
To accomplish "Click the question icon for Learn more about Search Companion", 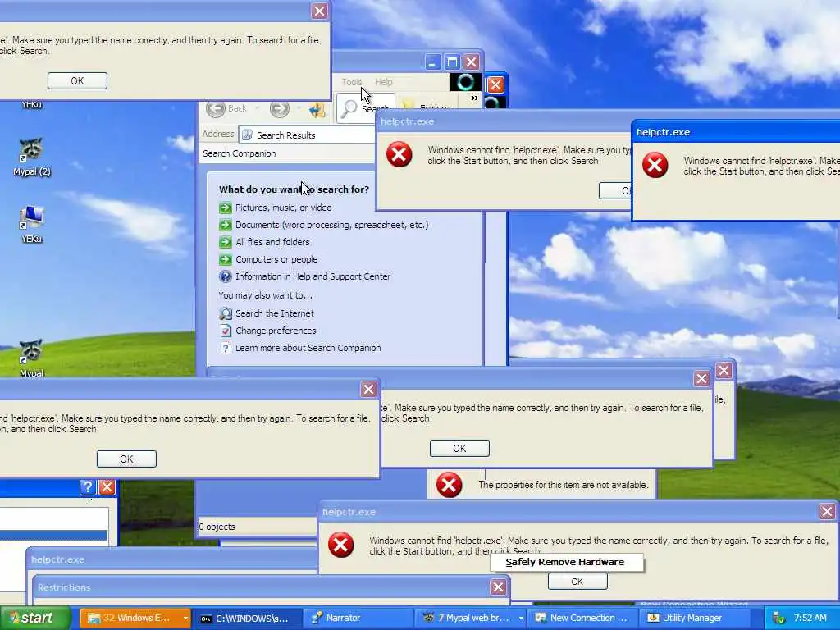I will pyautogui.click(x=226, y=348).
